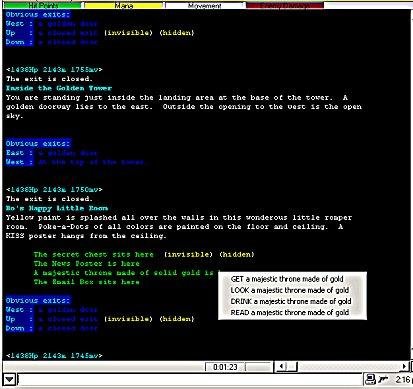Screen dimensions: 413x389
Task: Click the horizontal scrollbar right arrow
Action: pos(404,367)
